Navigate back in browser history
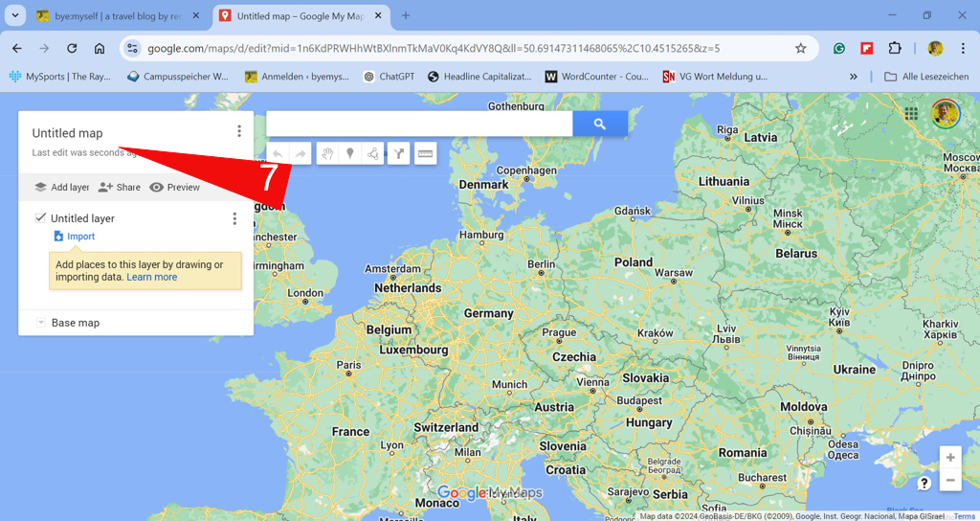The height and width of the screenshot is (521, 980). point(17,48)
